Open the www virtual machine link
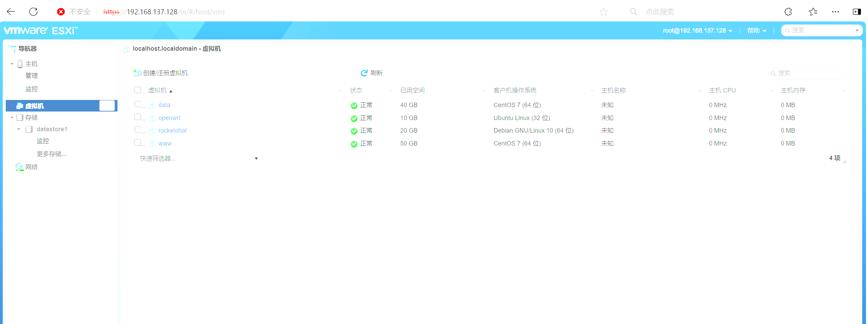This screenshot has width=868, height=324. (165, 143)
